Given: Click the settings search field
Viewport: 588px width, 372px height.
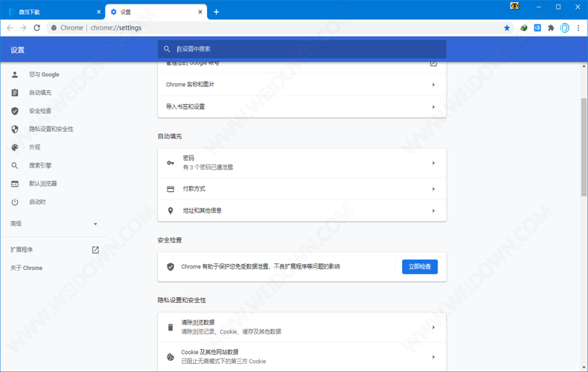Looking at the screenshot, I should point(301,49).
